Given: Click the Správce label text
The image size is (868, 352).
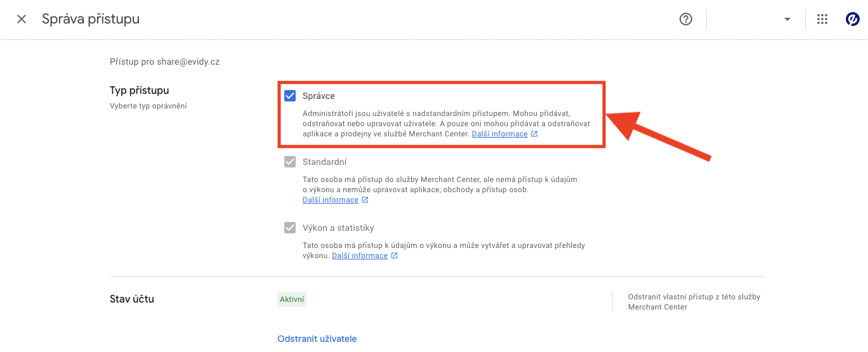Looking at the screenshot, I should [x=319, y=96].
